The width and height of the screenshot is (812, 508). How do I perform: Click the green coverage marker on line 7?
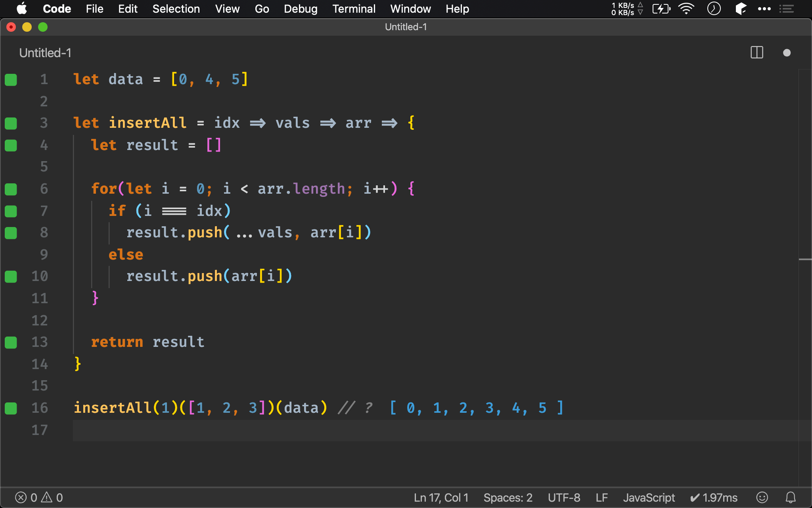coord(11,211)
